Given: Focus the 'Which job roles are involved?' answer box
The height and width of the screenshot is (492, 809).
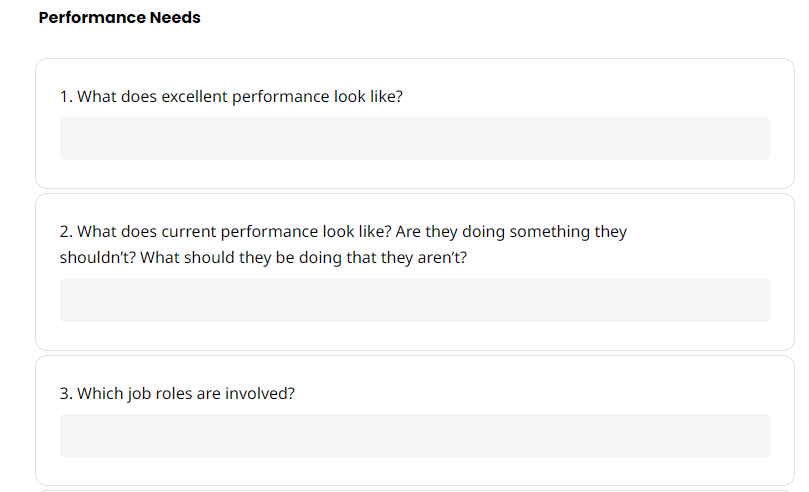Looking at the screenshot, I should (414, 435).
